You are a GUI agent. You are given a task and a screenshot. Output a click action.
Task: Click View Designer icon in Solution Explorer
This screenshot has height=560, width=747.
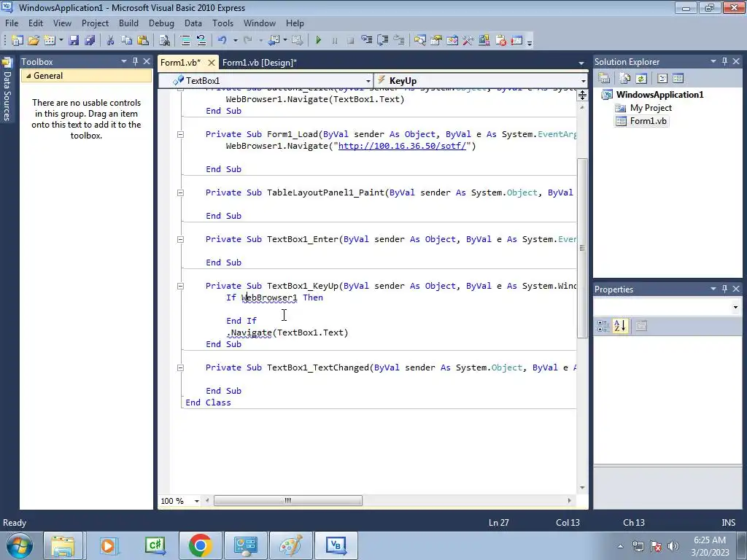(678, 78)
